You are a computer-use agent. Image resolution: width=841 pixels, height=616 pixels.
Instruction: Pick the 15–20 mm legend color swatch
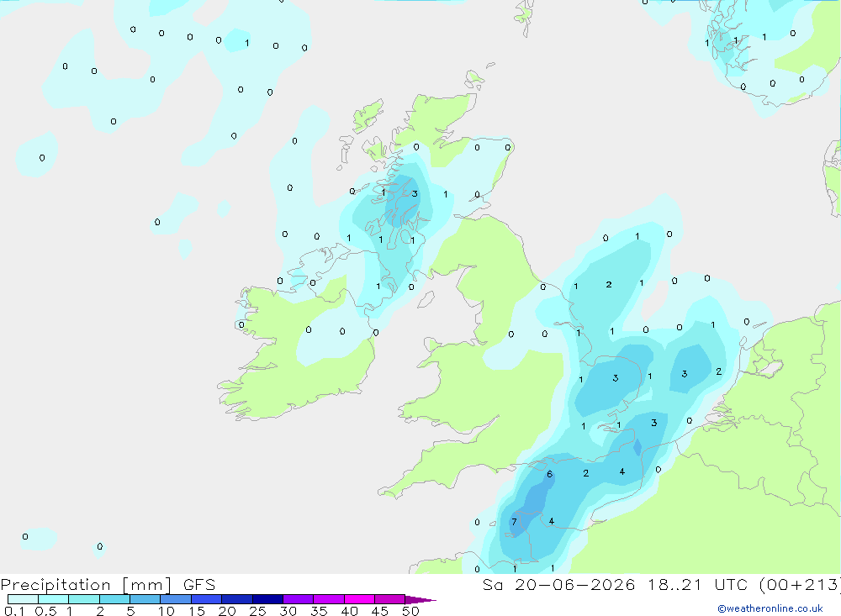coord(206,599)
